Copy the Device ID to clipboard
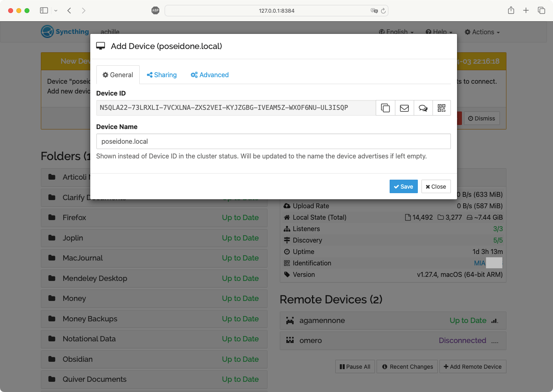 (x=385, y=108)
